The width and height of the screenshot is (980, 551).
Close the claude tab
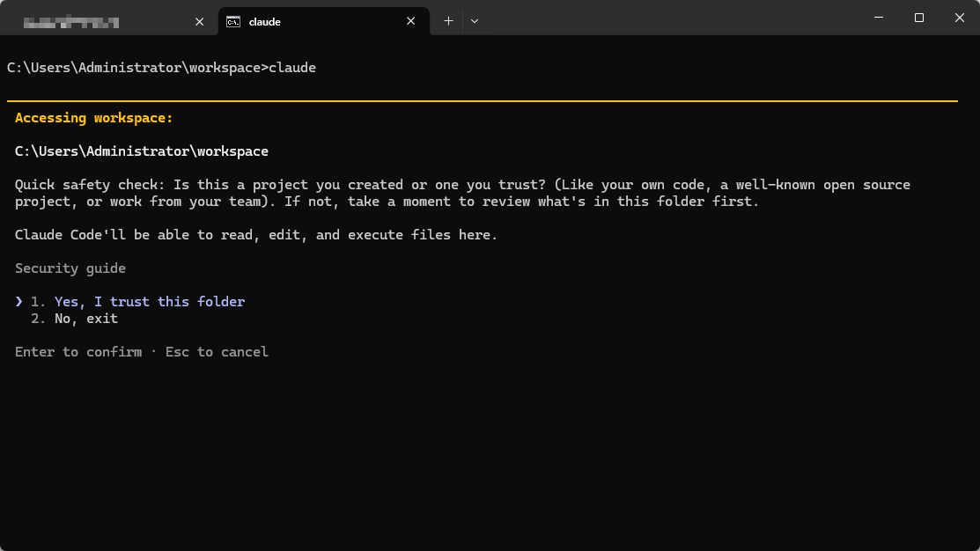tap(411, 21)
